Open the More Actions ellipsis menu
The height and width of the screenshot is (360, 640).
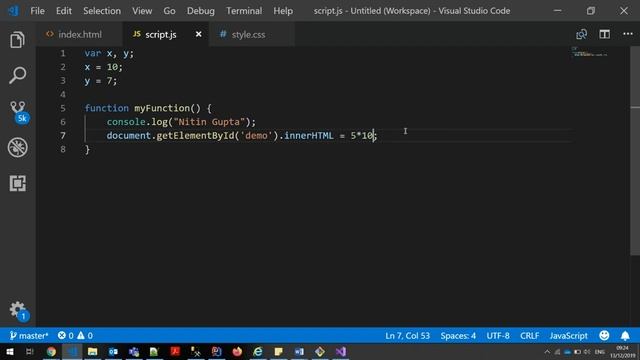(x=628, y=34)
